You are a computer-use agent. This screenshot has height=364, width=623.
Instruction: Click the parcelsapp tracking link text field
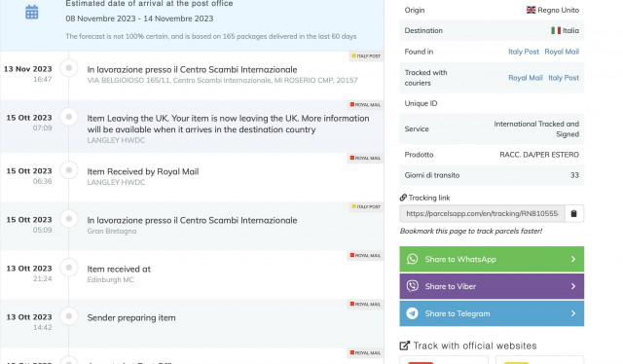(x=483, y=214)
